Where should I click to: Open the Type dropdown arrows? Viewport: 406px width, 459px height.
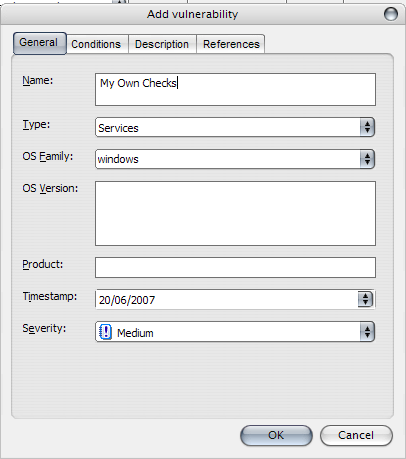(367, 127)
